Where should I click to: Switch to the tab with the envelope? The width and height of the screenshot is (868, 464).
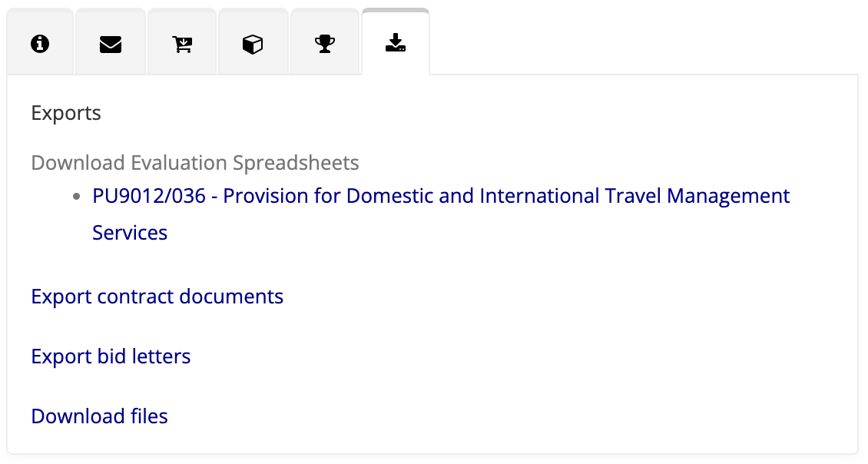[x=111, y=44]
